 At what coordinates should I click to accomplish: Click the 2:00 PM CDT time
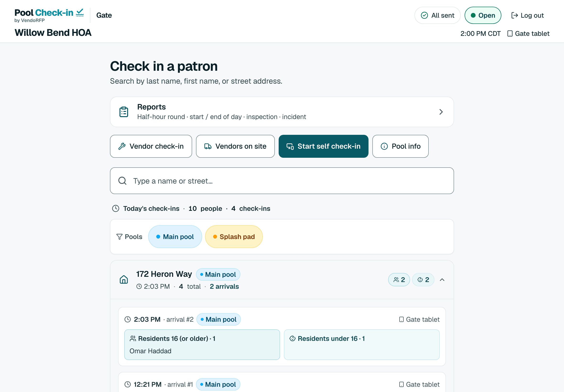pos(480,34)
